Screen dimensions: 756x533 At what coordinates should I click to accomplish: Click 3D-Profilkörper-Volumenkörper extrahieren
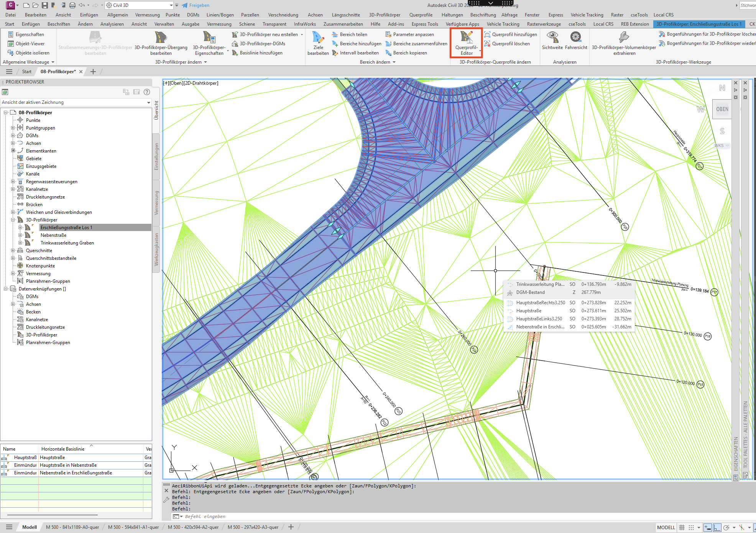pyautogui.click(x=624, y=43)
